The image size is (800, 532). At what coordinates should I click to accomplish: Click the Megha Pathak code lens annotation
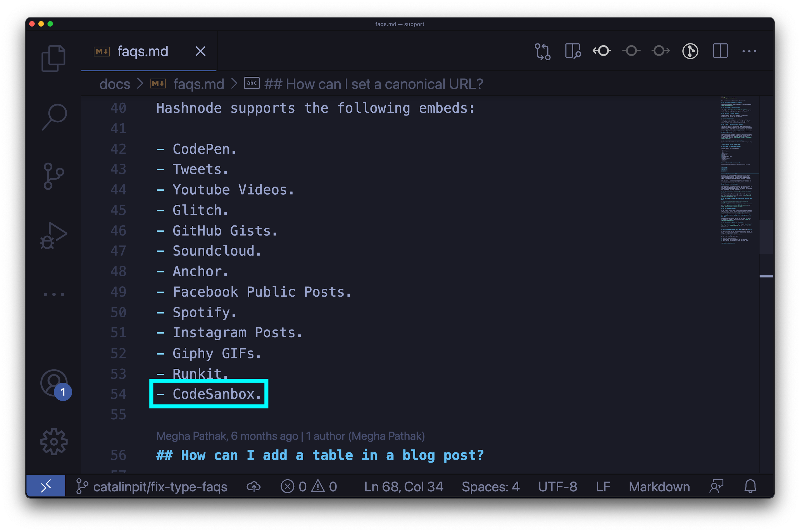pyautogui.click(x=290, y=436)
